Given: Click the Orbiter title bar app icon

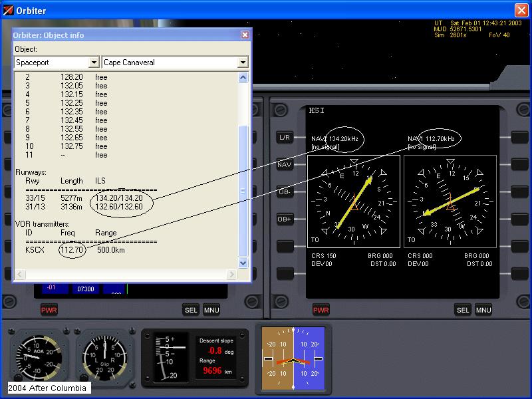Looking at the screenshot, I should (x=8, y=10).
